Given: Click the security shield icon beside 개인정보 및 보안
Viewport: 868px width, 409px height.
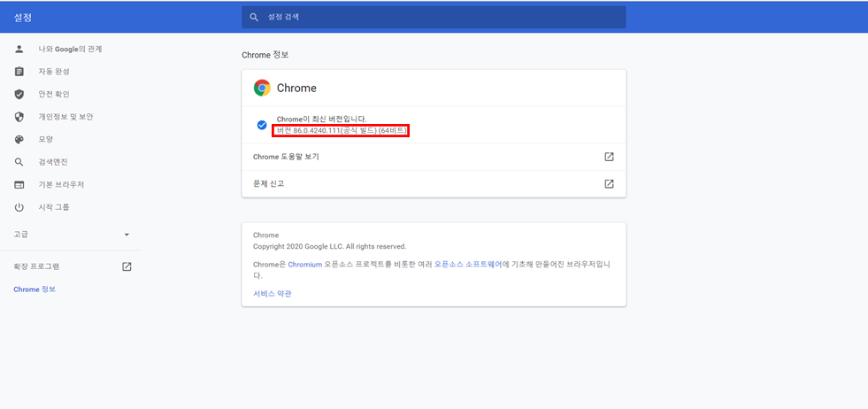Looking at the screenshot, I should click(x=19, y=117).
